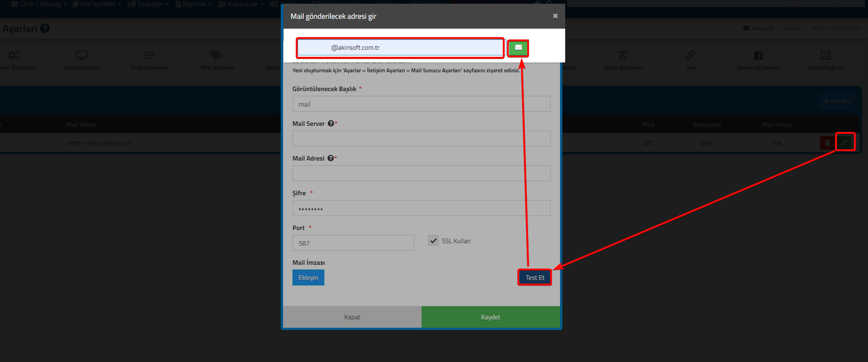Viewport: 868px width, 362px height.
Task: Open the Genel Görünüm settings tab
Action: (x=82, y=61)
